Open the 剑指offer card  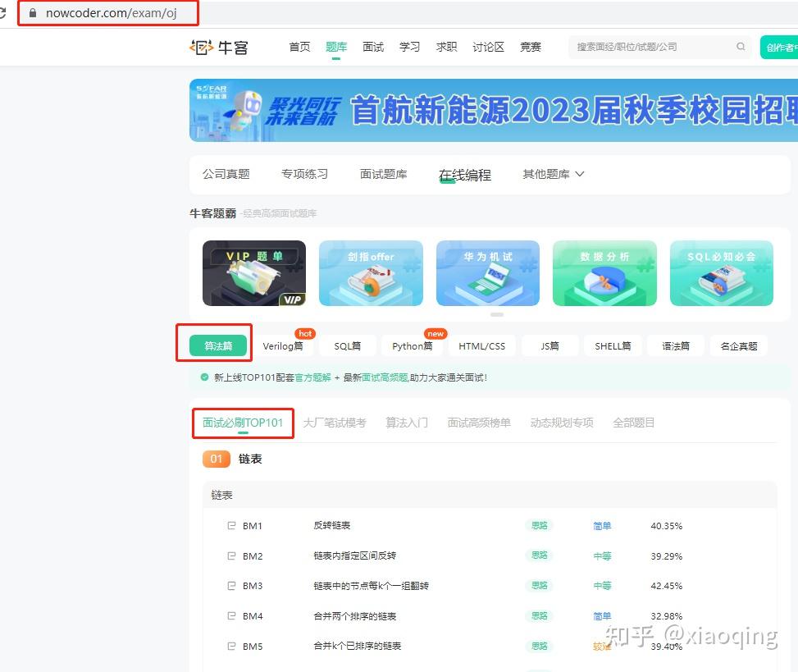371,273
